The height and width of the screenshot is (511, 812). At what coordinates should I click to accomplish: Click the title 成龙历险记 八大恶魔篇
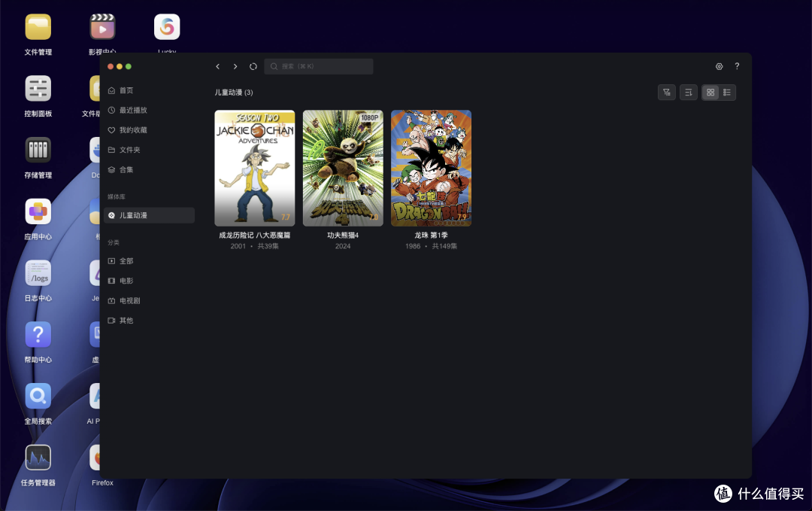(255, 236)
